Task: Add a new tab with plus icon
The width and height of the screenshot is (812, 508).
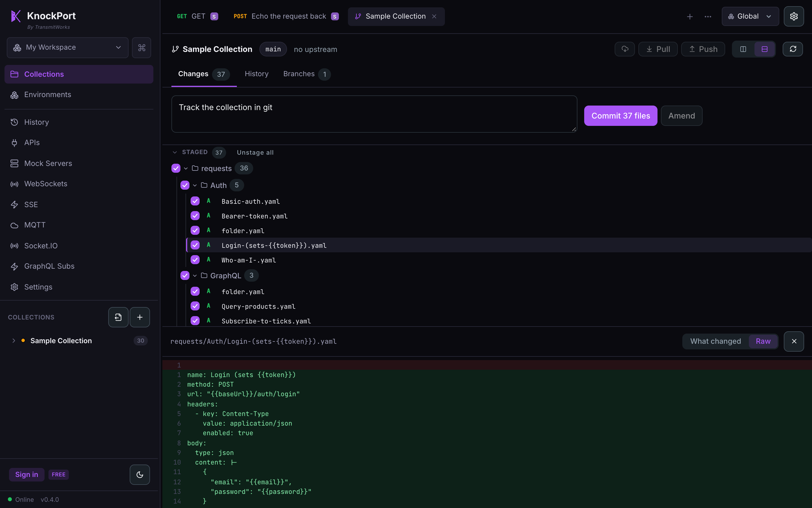Action: (x=690, y=16)
